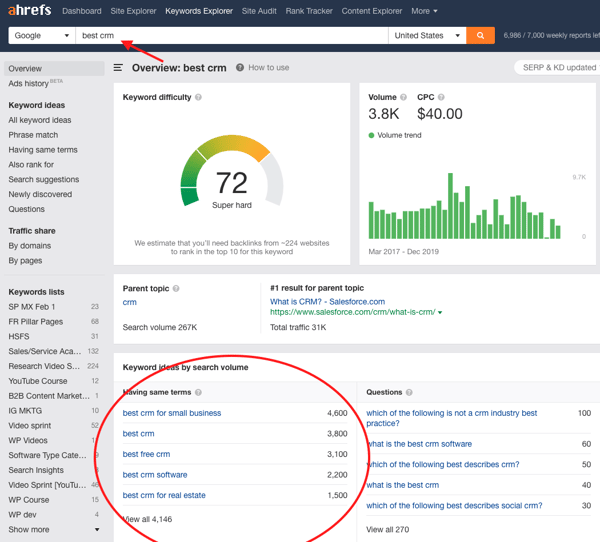The width and height of the screenshot is (600, 542).
Task: Open the hamburger menu beside Overview title
Action: pyautogui.click(x=118, y=68)
